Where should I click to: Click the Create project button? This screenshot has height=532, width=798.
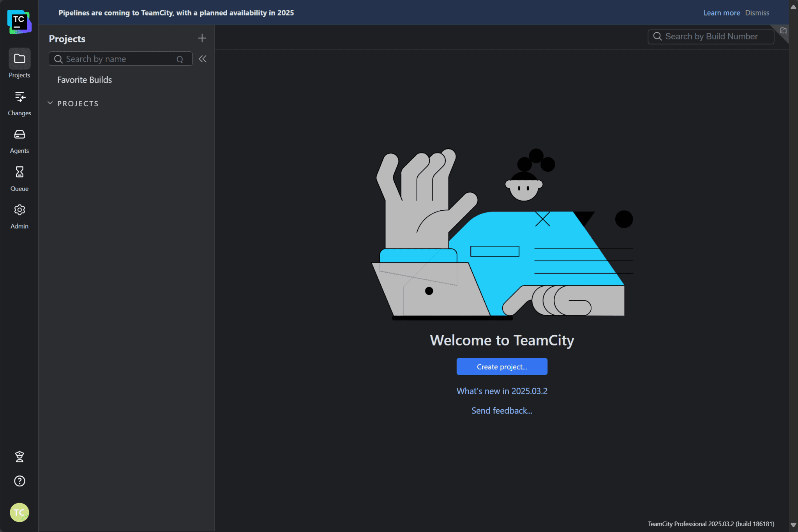coord(502,366)
